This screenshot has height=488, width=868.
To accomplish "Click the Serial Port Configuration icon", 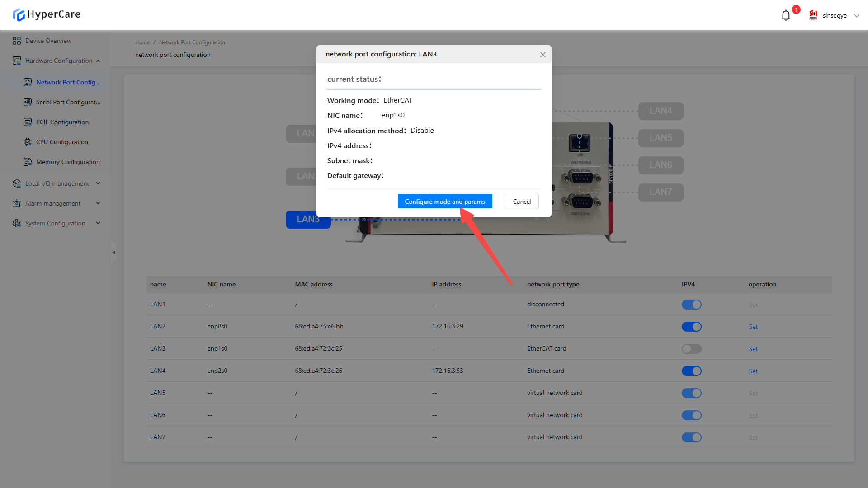I will pyautogui.click(x=28, y=102).
